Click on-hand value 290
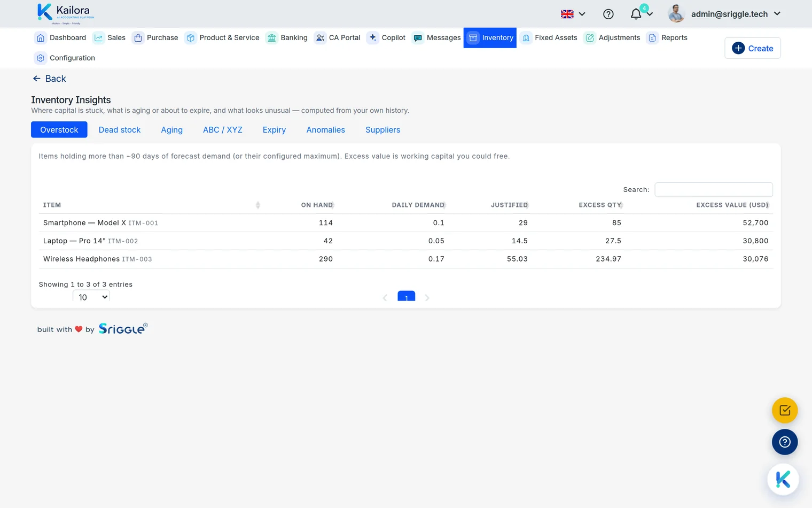Viewport: 812px width, 508px height. pyautogui.click(x=326, y=259)
